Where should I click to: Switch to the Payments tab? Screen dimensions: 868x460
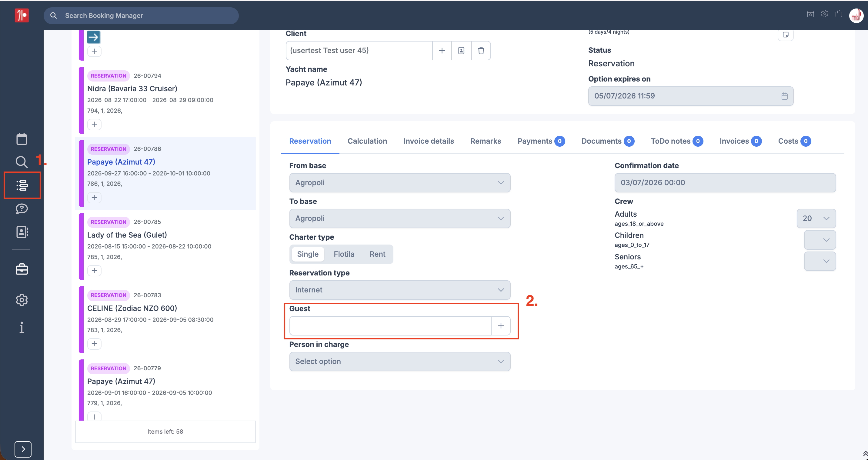541,141
